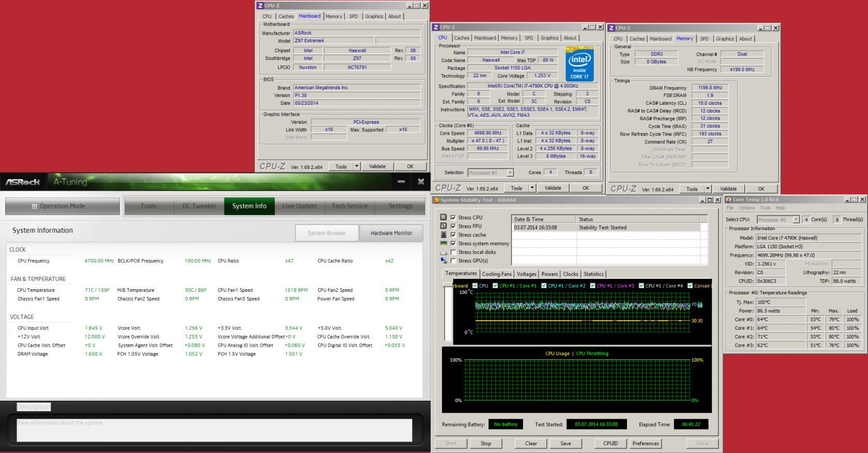Toggle the Stress CPU checkbox
868x453 pixels.
[x=453, y=218]
